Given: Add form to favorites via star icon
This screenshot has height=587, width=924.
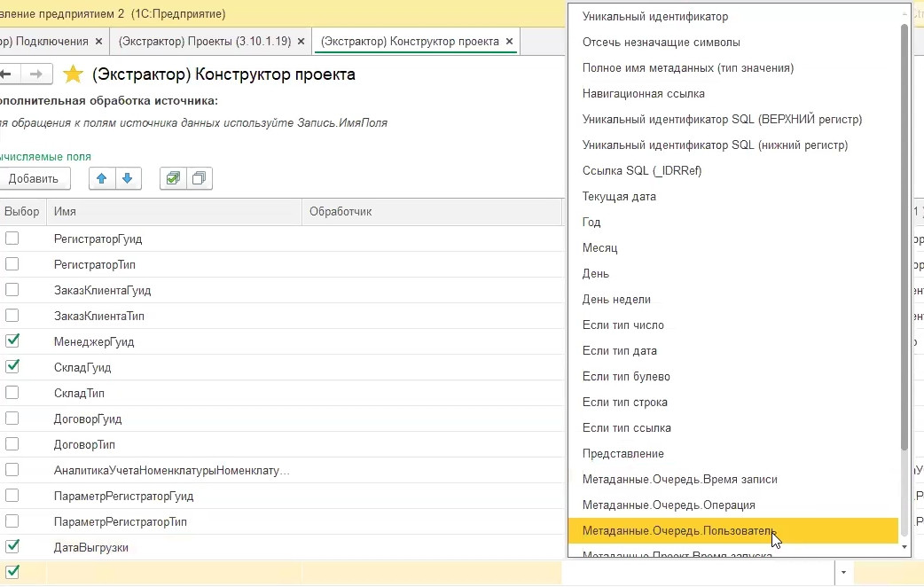Looking at the screenshot, I should pos(73,74).
